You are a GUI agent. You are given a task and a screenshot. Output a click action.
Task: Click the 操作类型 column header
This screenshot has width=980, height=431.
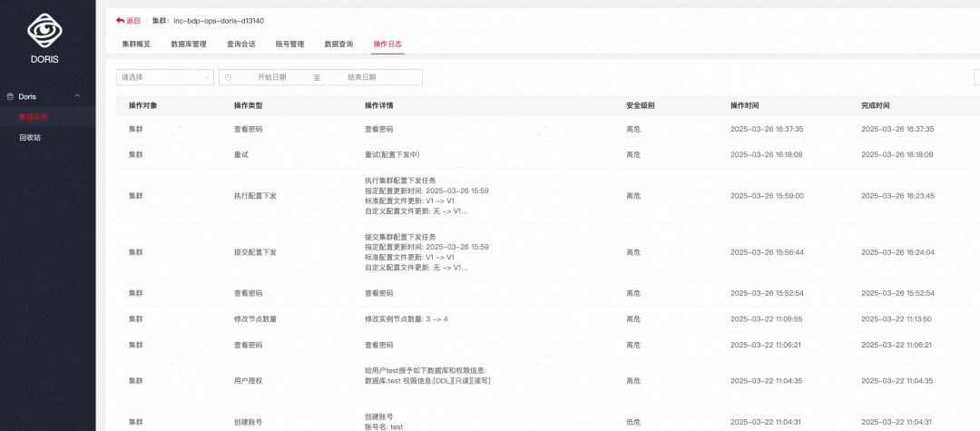[248, 105]
